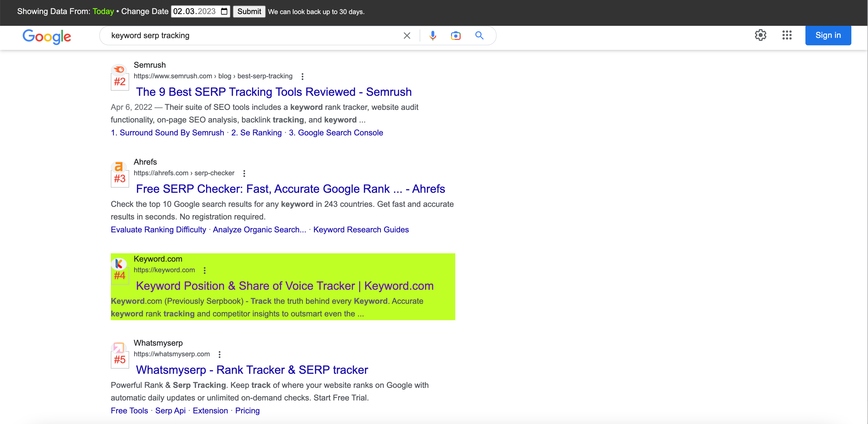The image size is (868, 424).
Task: Open image search with the camera icon
Action: point(456,35)
